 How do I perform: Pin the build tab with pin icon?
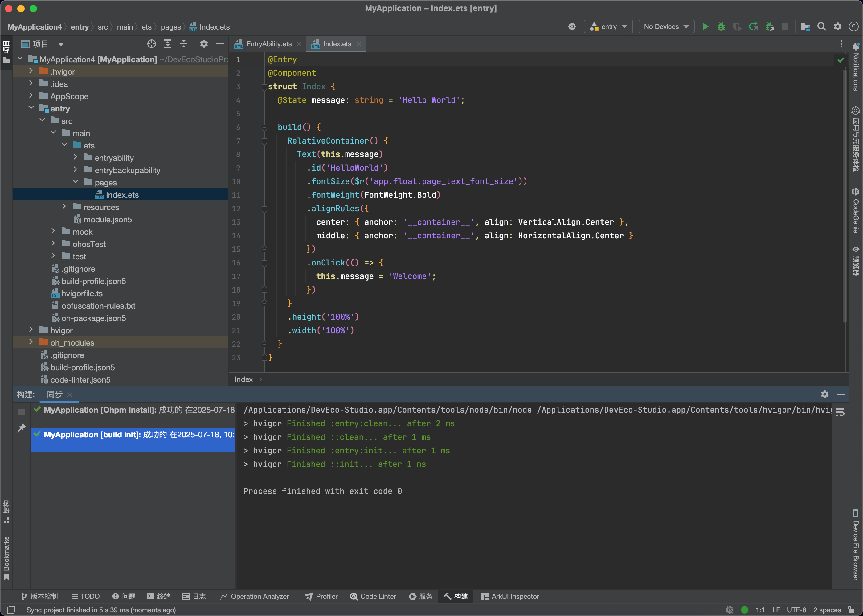click(x=22, y=428)
